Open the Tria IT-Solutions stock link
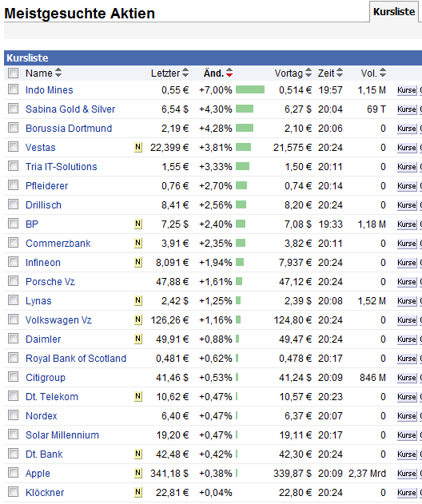 coord(61,166)
